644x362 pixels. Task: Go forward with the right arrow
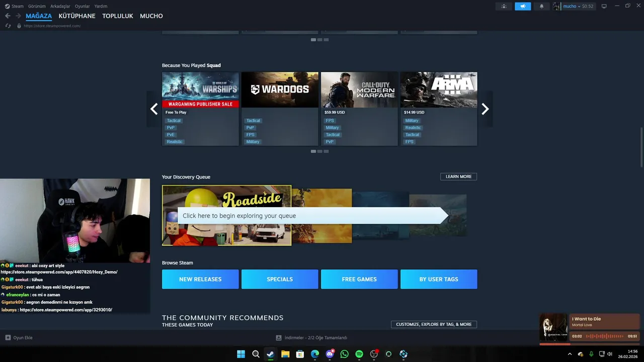(18, 16)
